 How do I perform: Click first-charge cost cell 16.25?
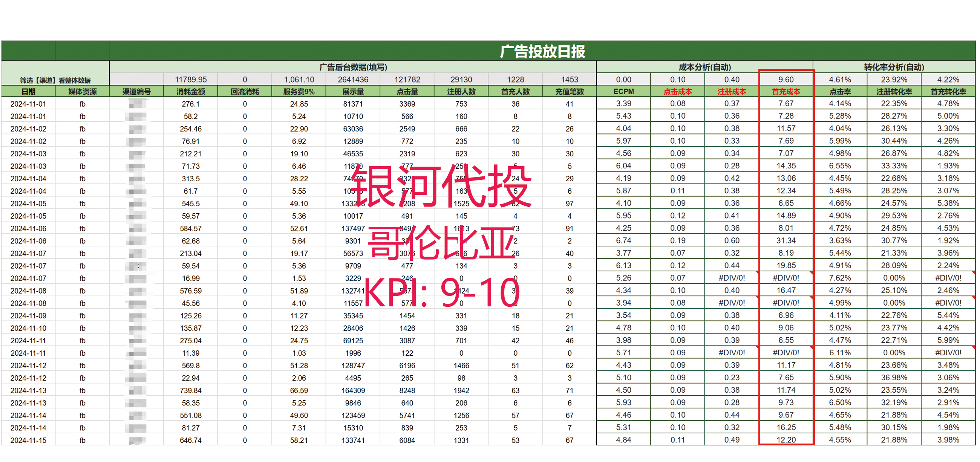click(786, 427)
